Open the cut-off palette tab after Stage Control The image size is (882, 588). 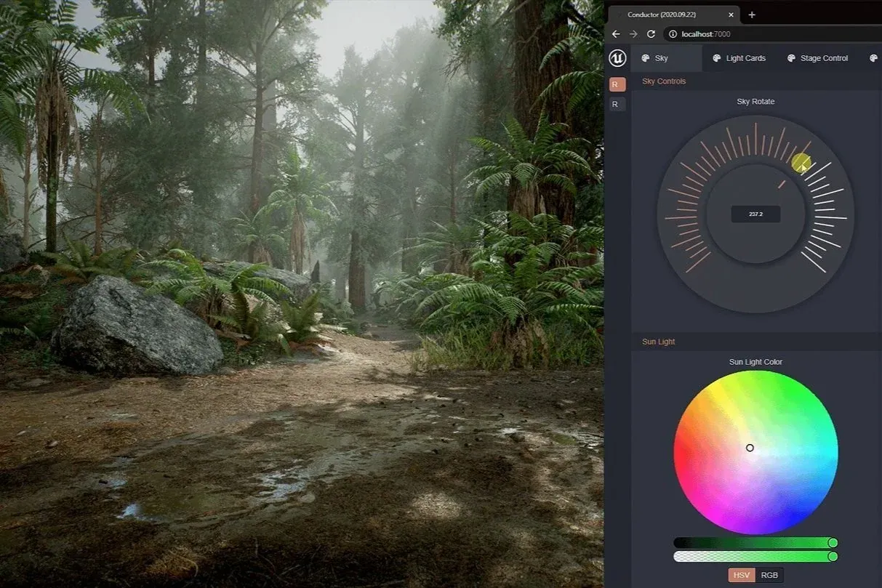click(x=873, y=58)
